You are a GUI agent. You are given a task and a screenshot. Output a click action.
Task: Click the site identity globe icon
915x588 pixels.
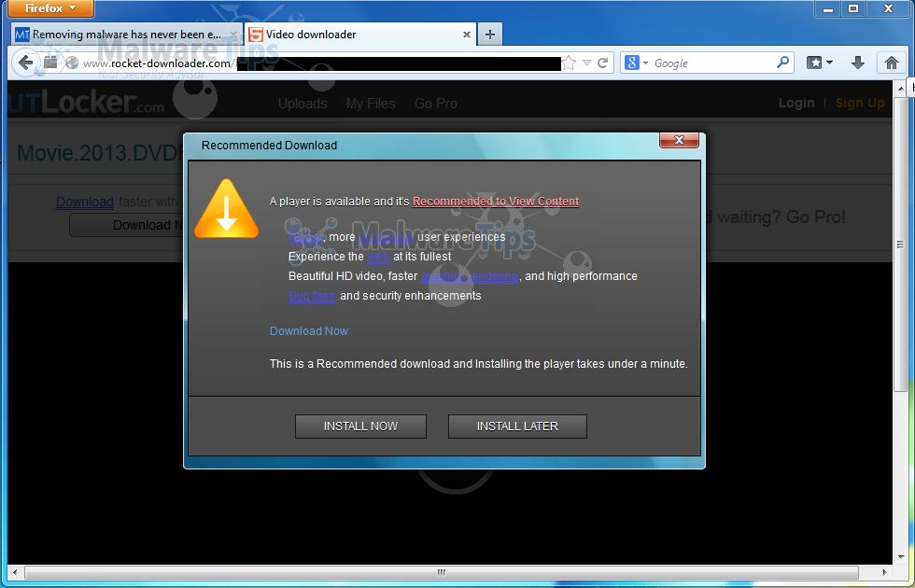coord(71,63)
